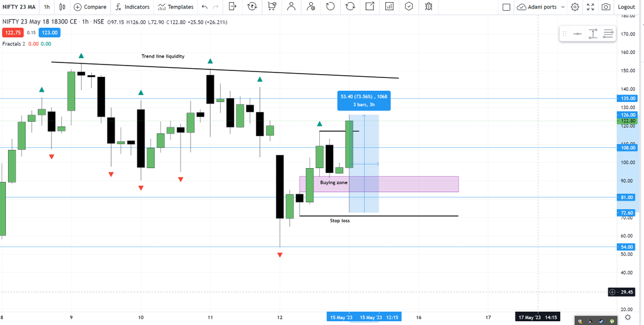Viewport: 644px width, 325px height.
Task: Click the plus icon at 29.45 price
Action: (612, 292)
